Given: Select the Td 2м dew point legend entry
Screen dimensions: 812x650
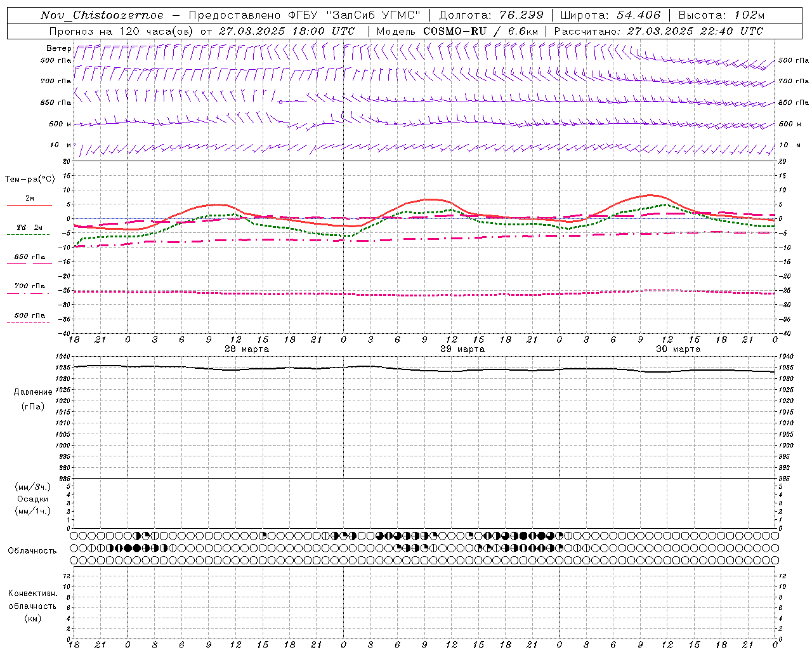Looking at the screenshot, I should tap(29, 230).
